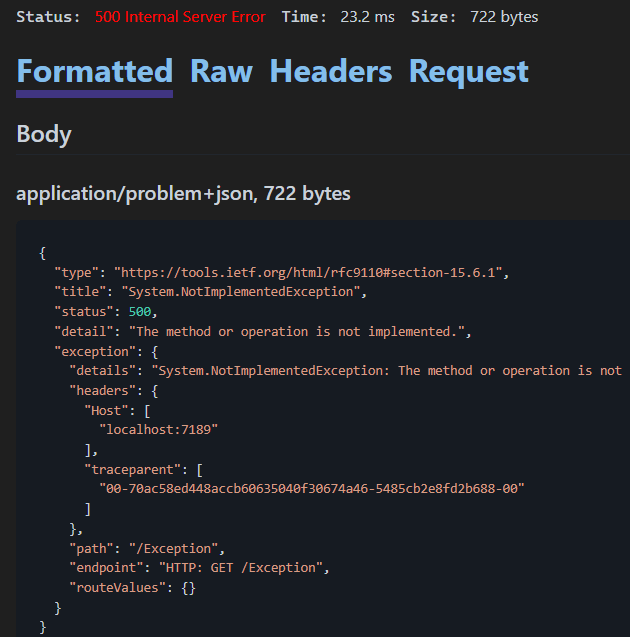This screenshot has width=630, height=637.
Task: Select the "headers" key
Action: (x=103, y=391)
